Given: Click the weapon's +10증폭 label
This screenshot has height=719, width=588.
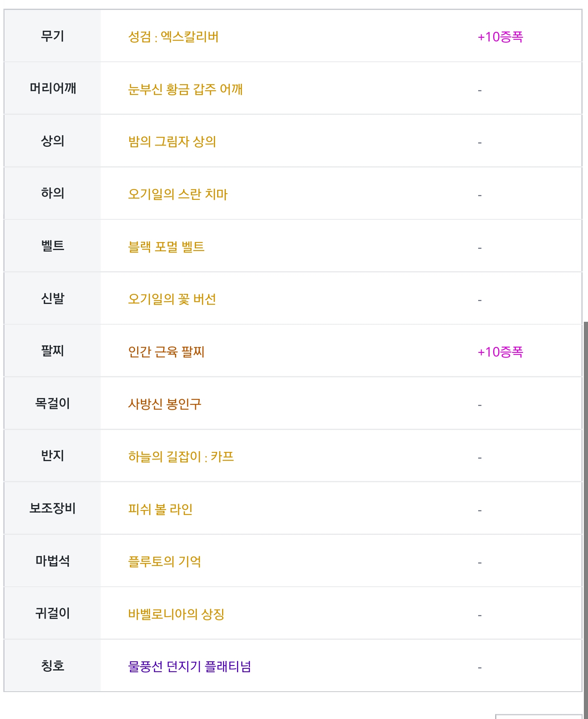Looking at the screenshot, I should coord(500,37).
